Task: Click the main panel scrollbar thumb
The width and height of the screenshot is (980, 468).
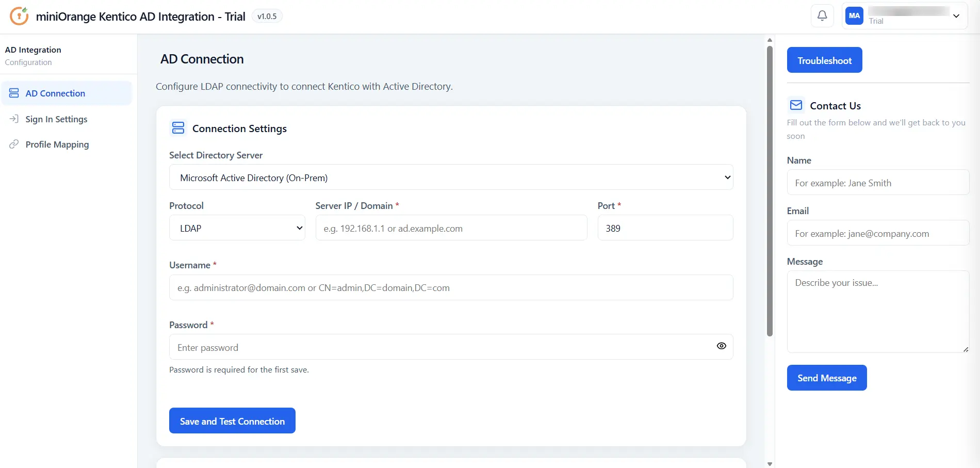Action: click(x=770, y=191)
